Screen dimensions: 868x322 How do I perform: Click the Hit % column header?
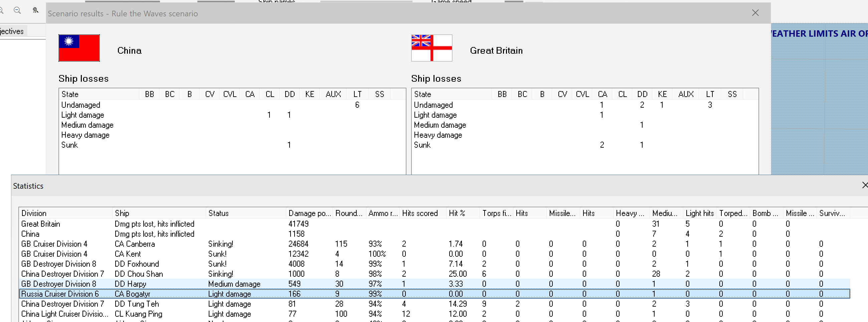tap(457, 213)
